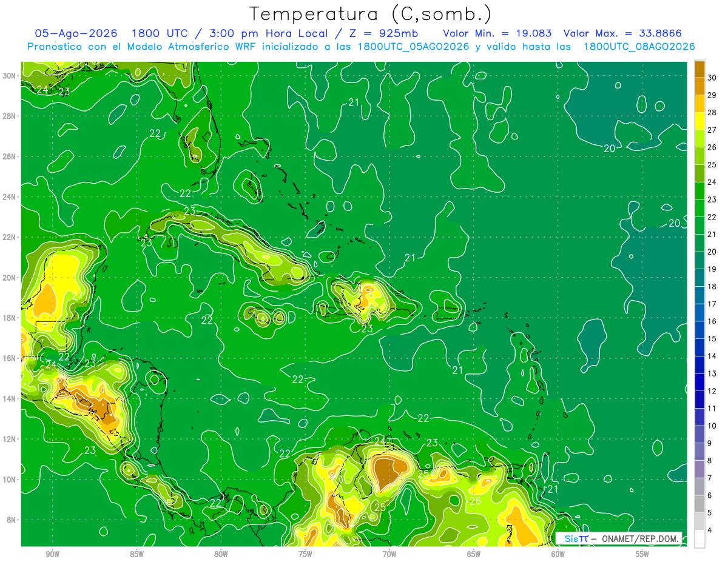This screenshot has height=562, width=728.
Task: Click the "10N" latitude label
Action: 9,479
